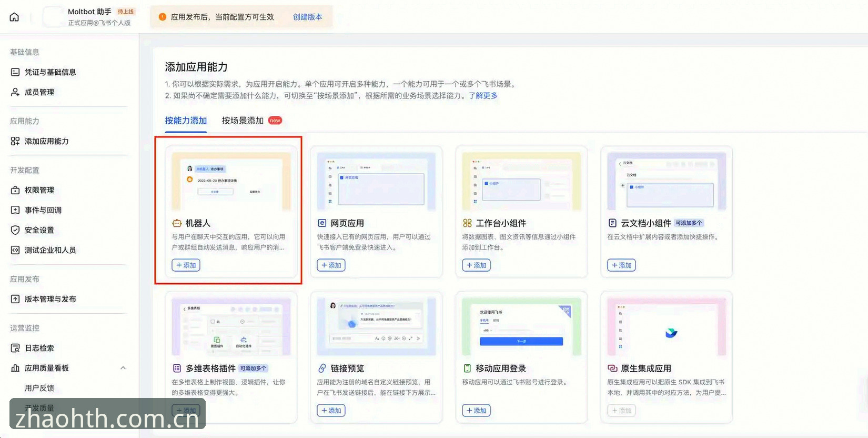Open 凭证与基础信息 icon in sidebar
Image resolution: width=868 pixels, height=438 pixels.
15,72
